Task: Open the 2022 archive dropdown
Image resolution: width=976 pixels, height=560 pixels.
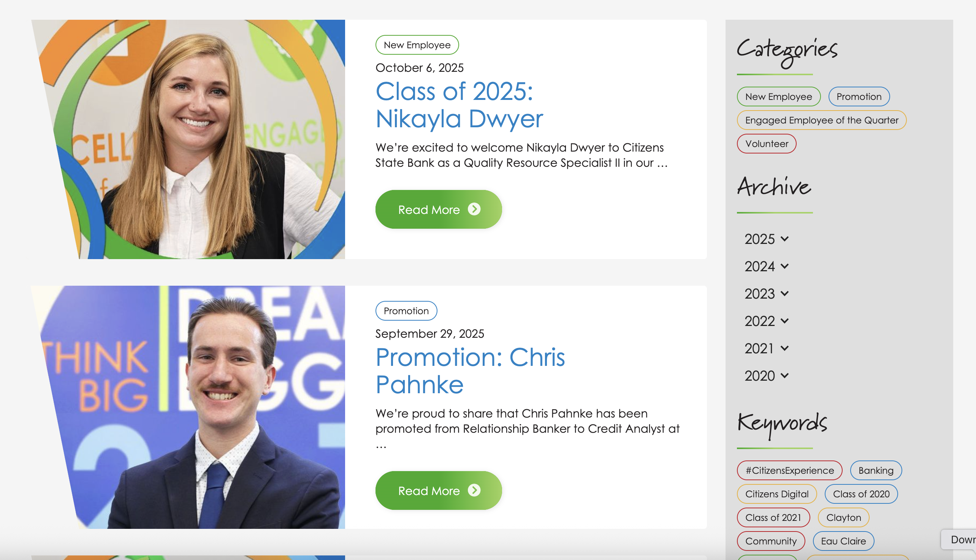Action: point(766,321)
